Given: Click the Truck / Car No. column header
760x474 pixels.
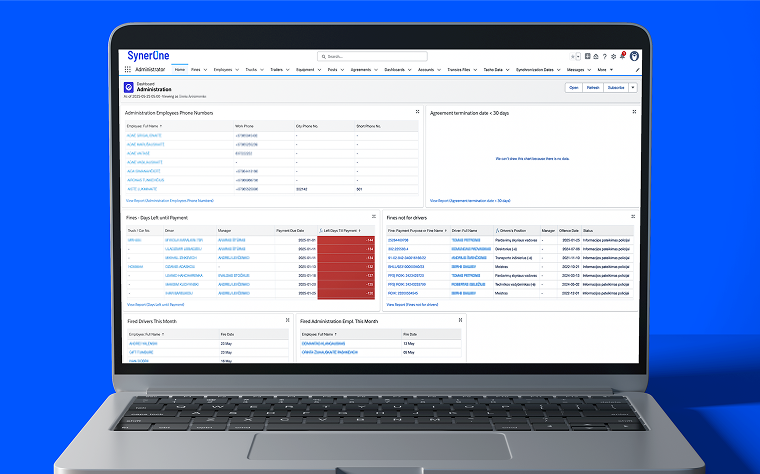Looking at the screenshot, I should (x=139, y=231).
